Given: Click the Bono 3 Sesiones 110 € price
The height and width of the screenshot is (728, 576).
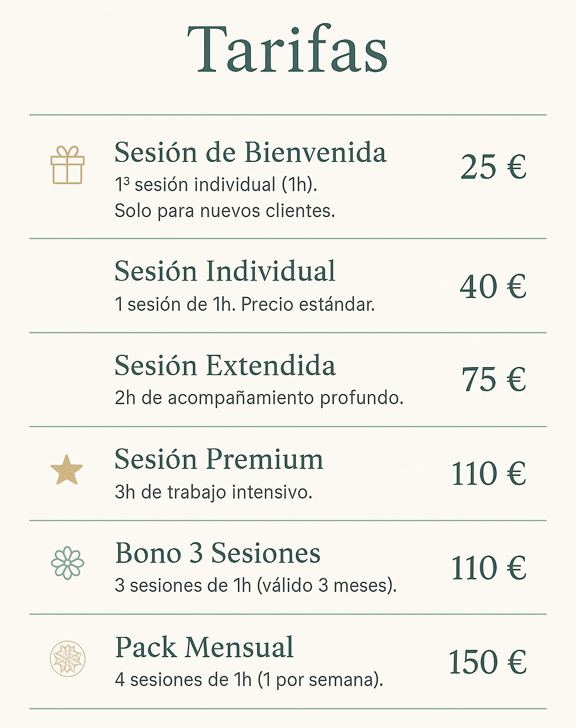Looking at the screenshot, I should (488, 568).
